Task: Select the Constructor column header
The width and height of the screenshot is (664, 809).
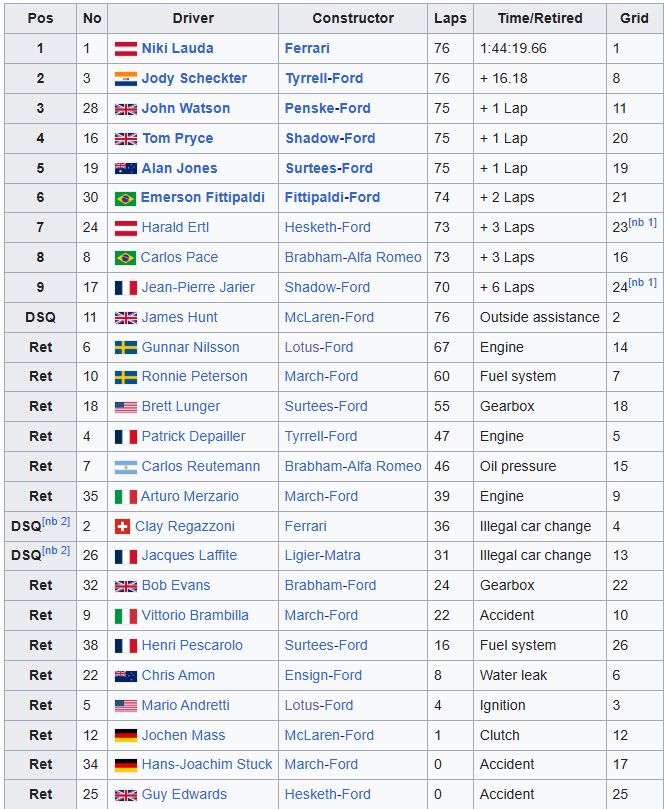Action: click(x=353, y=19)
